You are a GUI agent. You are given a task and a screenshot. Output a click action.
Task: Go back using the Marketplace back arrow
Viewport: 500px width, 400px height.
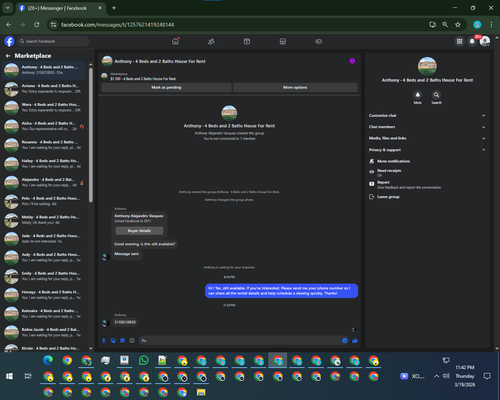pos(8,56)
